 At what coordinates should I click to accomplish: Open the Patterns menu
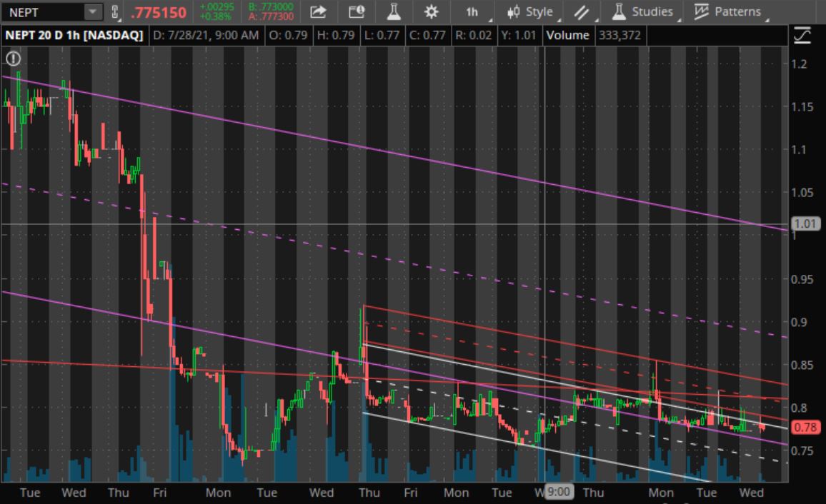(x=727, y=11)
